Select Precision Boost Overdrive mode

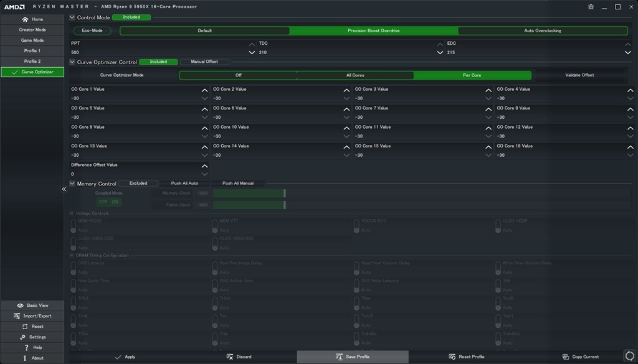click(374, 30)
